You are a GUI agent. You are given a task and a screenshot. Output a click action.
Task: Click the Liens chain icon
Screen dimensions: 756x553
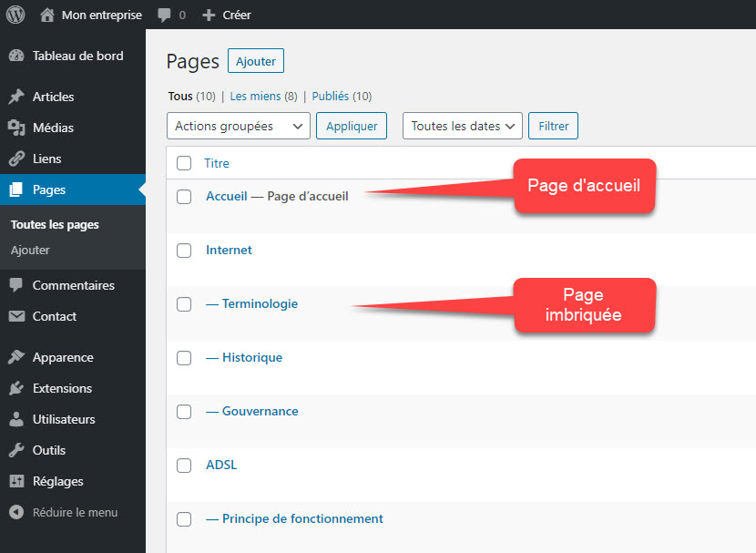click(16, 159)
